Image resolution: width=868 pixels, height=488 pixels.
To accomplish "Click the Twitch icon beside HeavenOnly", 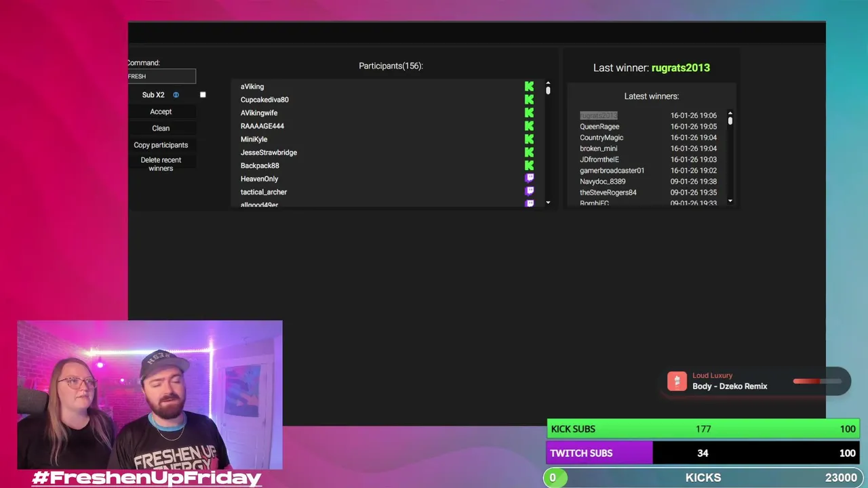I will point(530,178).
